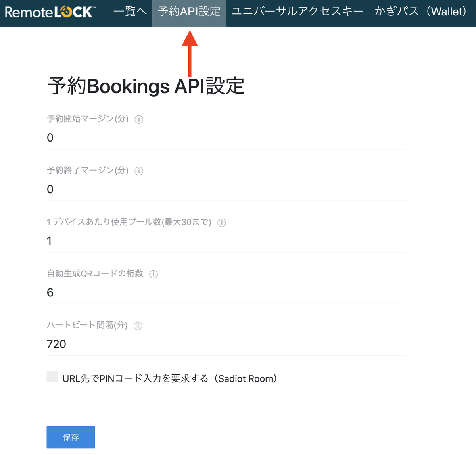Edit the 使用プール数 field showing 1
Viewport: 476px width, 455px height.
226,241
